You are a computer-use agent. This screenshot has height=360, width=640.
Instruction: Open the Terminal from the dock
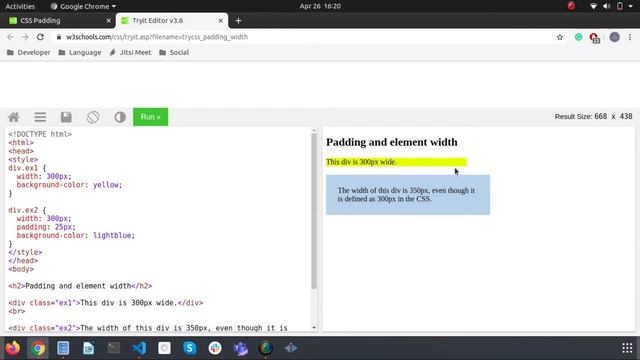(x=114, y=348)
